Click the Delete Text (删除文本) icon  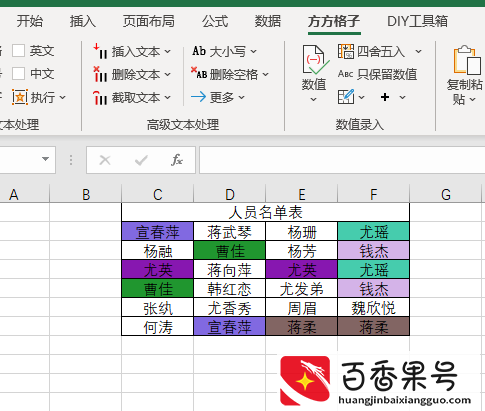pyautogui.click(x=100, y=74)
